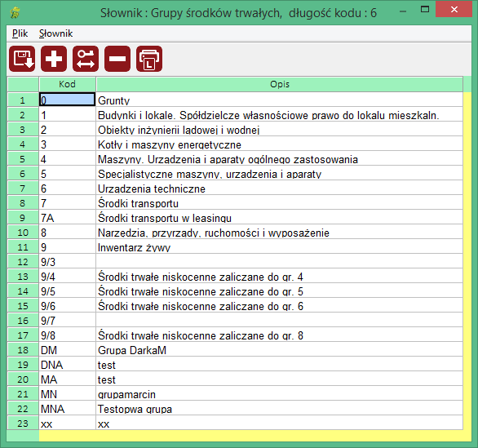Image resolution: width=478 pixels, height=448 pixels.
Task: Select the Kod cell containing 0
Action: [x=68, y=100]
